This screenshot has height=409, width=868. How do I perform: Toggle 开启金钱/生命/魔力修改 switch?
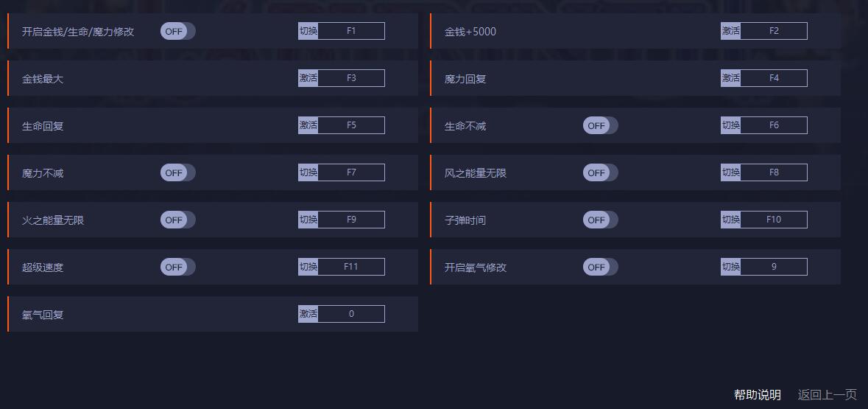[177, 31]
